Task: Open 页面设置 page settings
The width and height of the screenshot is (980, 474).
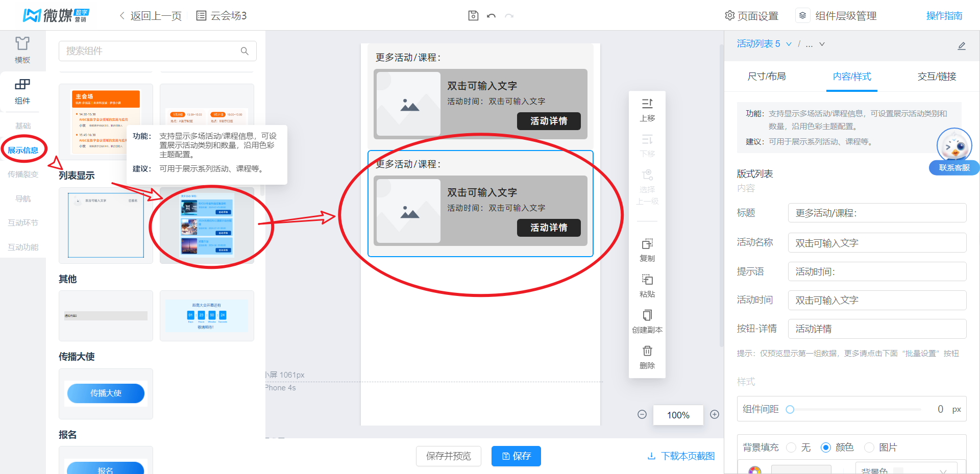Action: pos(751,16)
